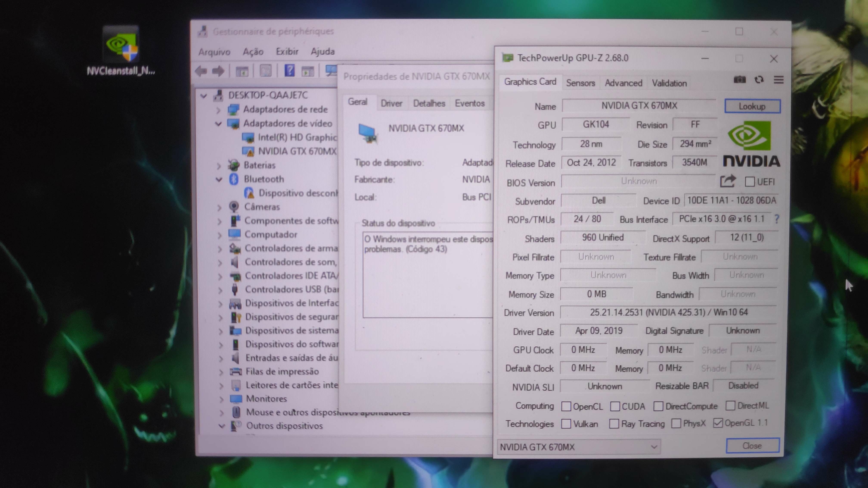The width and height of the screenshot is (868, 488).
Task: Click the bus interface question mark icon
Action: pyautogui.click(x=777, y=219)
